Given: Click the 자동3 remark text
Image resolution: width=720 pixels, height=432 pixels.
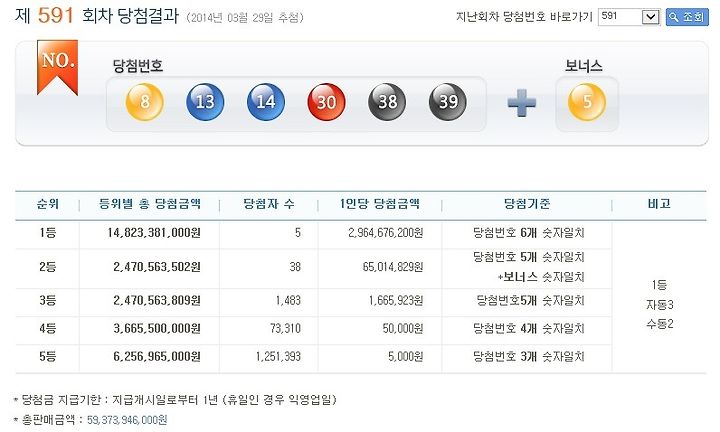Looking at the screenshot, I should point(659,305).
